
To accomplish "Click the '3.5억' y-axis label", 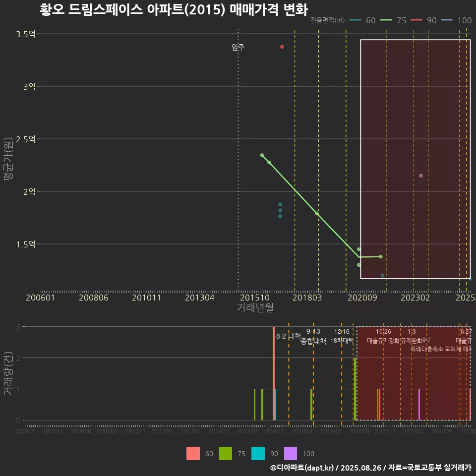I will (x=26, y=34).
